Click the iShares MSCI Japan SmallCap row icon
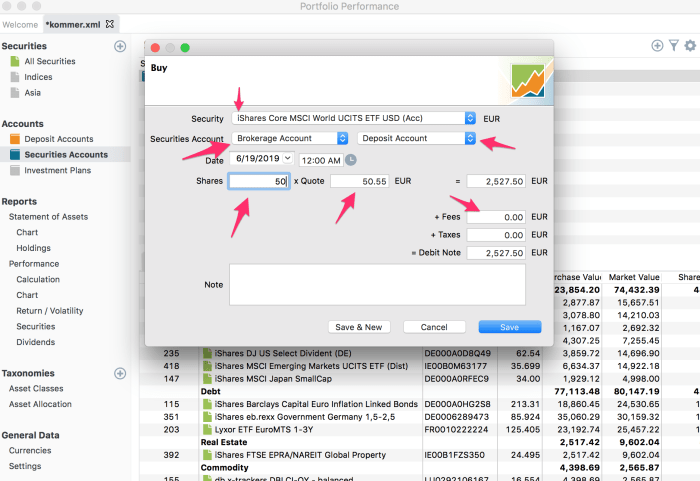This screenshot has width=700, height=481. coord(207,379)
